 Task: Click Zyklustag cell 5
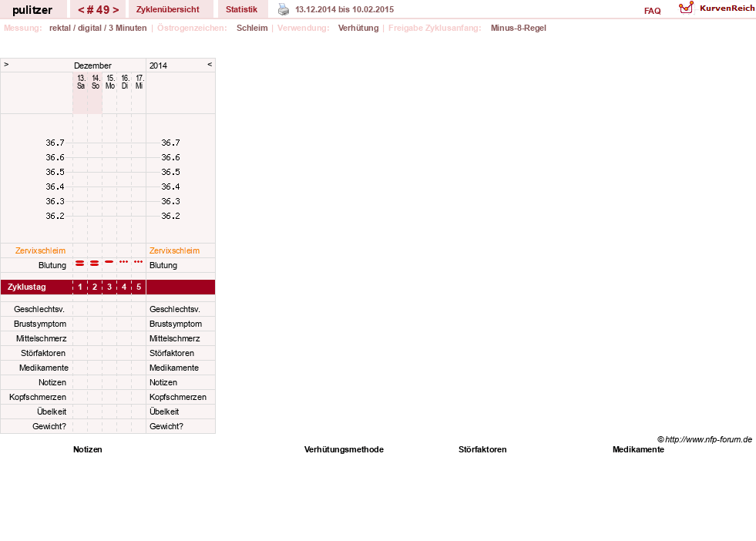click(x=139, y=287)
